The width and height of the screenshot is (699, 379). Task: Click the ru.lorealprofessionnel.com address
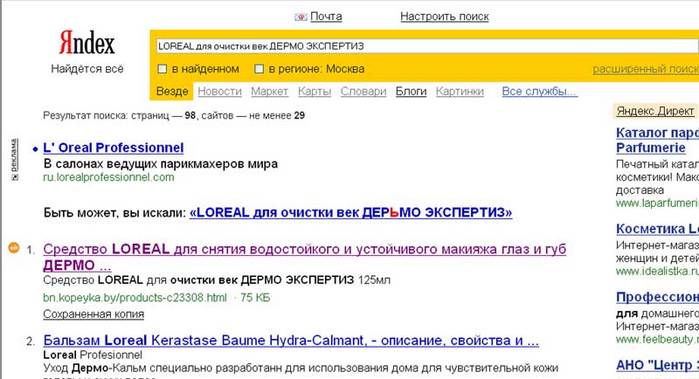pos(108,177)
